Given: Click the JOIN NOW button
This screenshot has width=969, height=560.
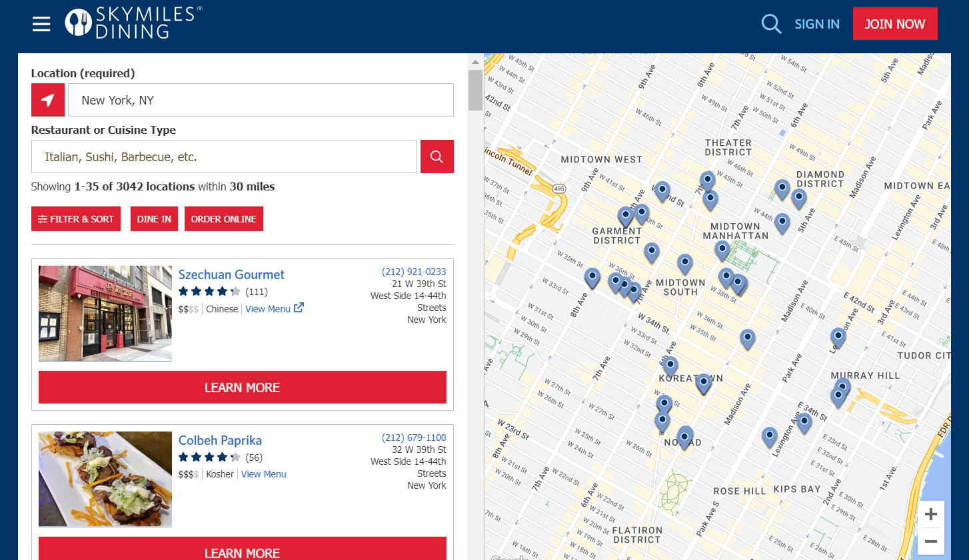Looking at the screenshot, I should pyautogui.click(x=895, y=24).
